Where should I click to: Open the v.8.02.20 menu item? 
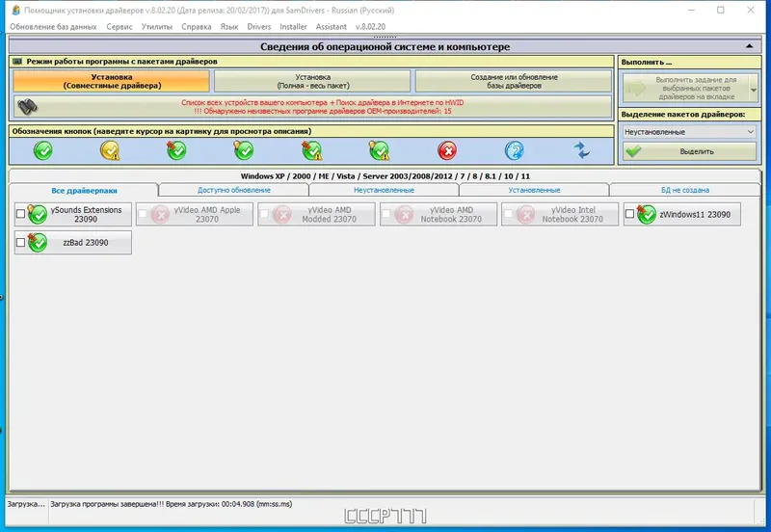(x=370, y=27)
